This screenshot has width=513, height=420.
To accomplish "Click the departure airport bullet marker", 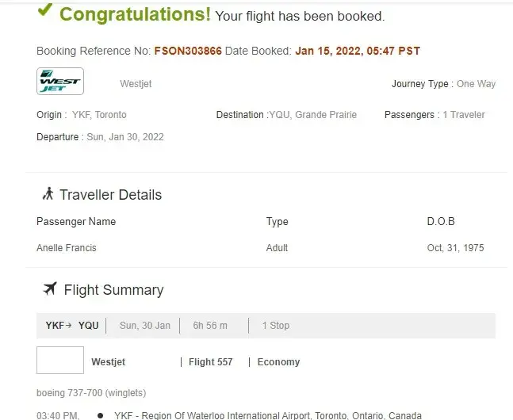I will 100,414.
